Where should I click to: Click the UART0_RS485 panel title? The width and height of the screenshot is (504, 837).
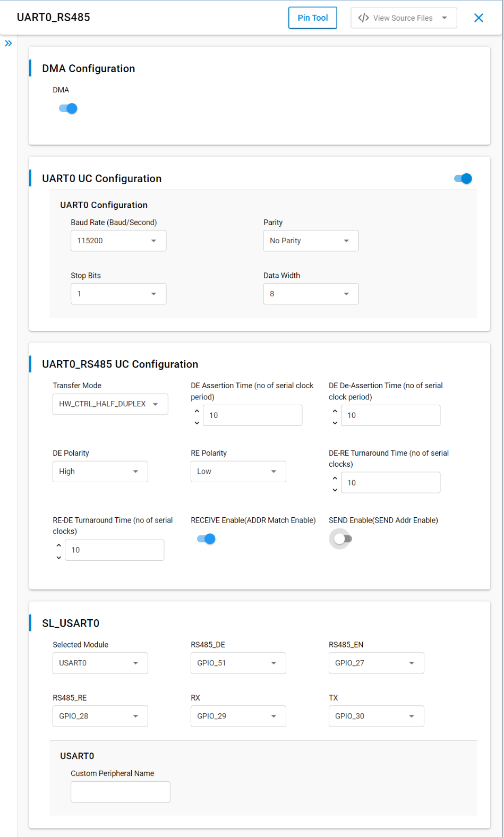click(x=54, y=18)
